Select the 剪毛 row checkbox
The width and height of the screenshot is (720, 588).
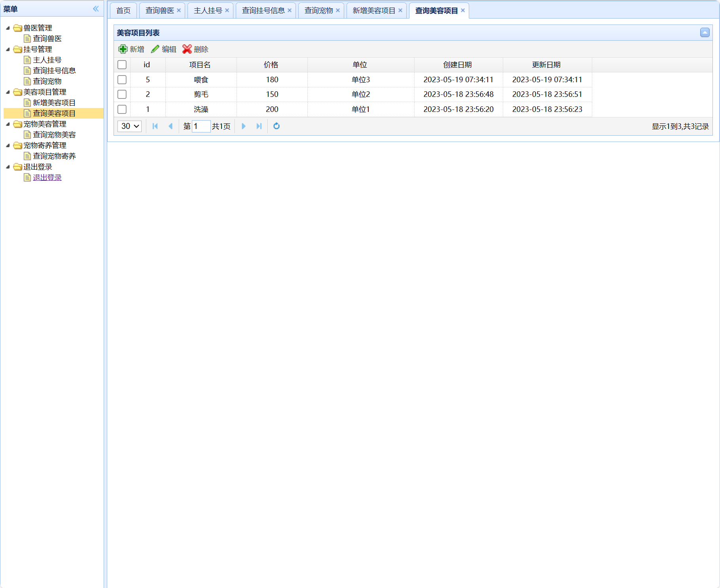(x=122, y=95)
